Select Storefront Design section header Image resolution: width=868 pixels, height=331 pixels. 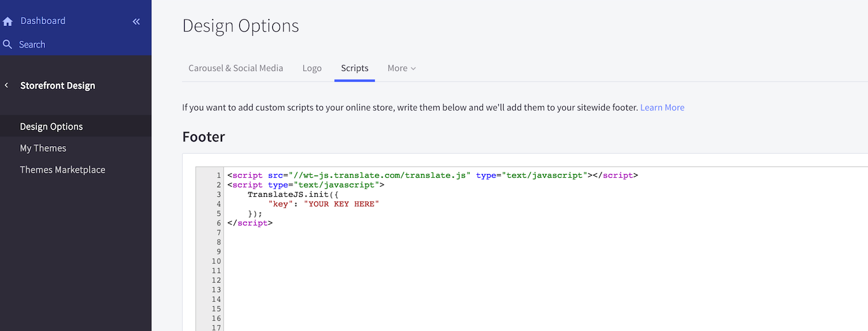click(58, 86)
